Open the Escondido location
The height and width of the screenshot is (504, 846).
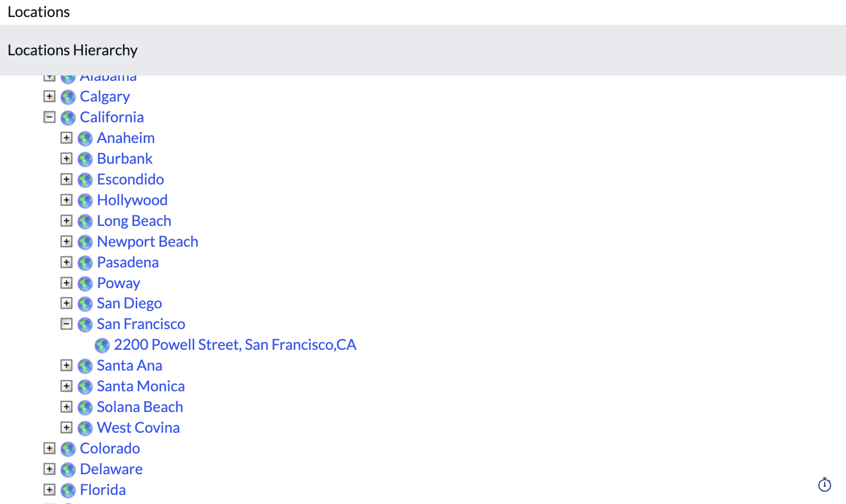[130, 179]
